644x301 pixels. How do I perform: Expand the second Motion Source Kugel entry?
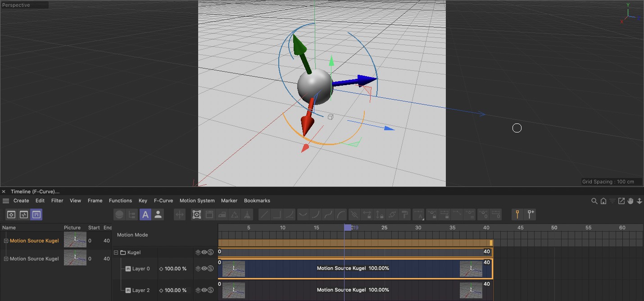tap(6, 259)
